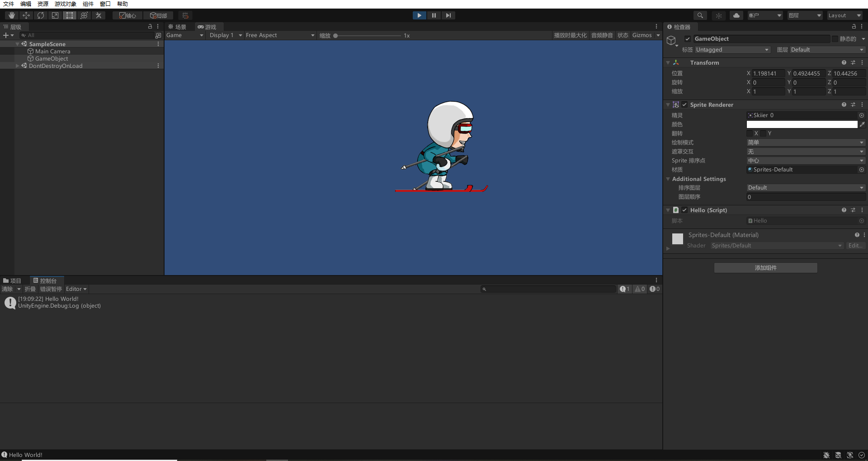Open the 游戏对象 (GameObject) menu
The width and height of the screenshot is (868, 461).
coord(66,4)
